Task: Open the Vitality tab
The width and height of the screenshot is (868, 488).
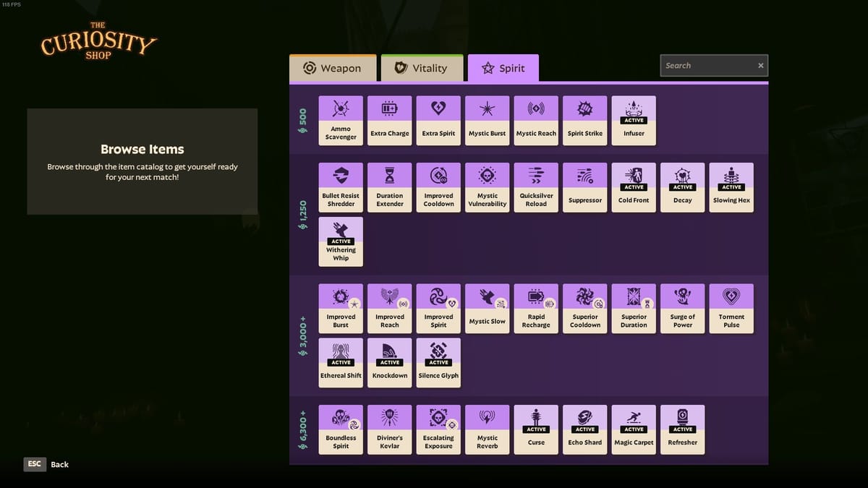Action: point(422,67)
